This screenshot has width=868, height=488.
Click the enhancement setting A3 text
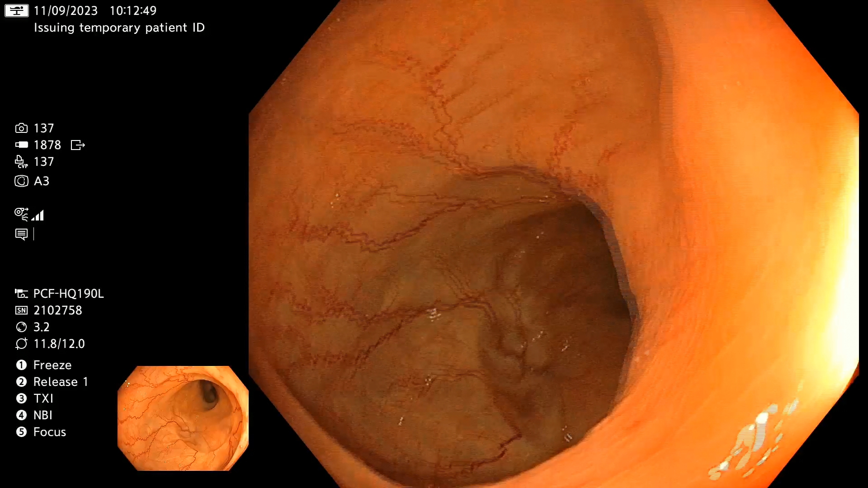pyautogui.click(x=42, y=181)
